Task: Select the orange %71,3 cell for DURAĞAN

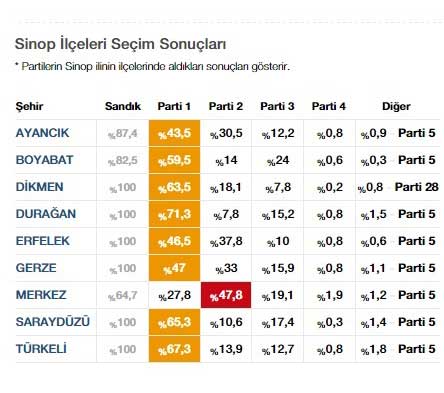Action: (174, 214)
